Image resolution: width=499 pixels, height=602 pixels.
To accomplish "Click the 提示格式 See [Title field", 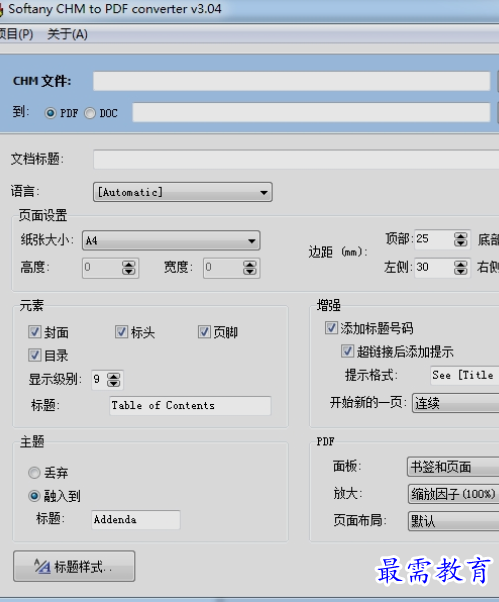I will [464, 375].
